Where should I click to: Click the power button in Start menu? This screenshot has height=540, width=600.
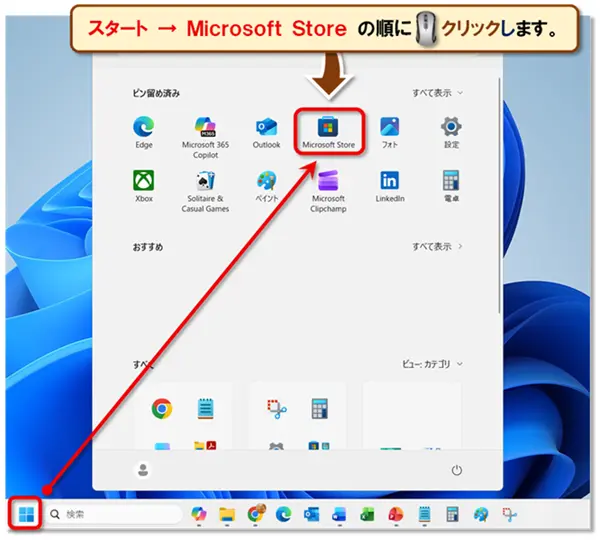[457, 470]
